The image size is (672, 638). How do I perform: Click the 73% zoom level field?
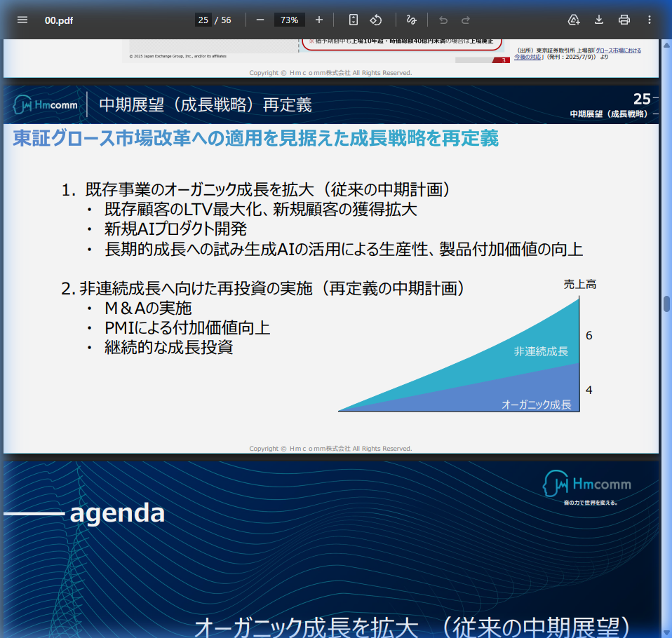pos(289,20)
